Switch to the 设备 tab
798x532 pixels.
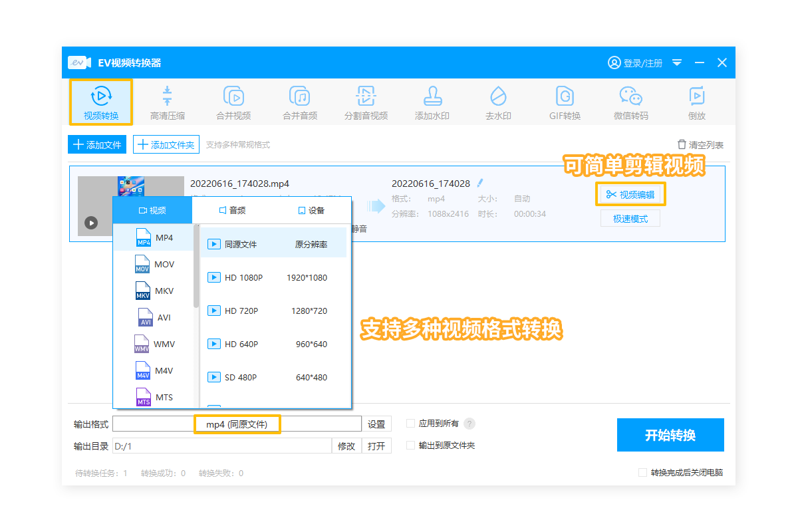(311, 210)
